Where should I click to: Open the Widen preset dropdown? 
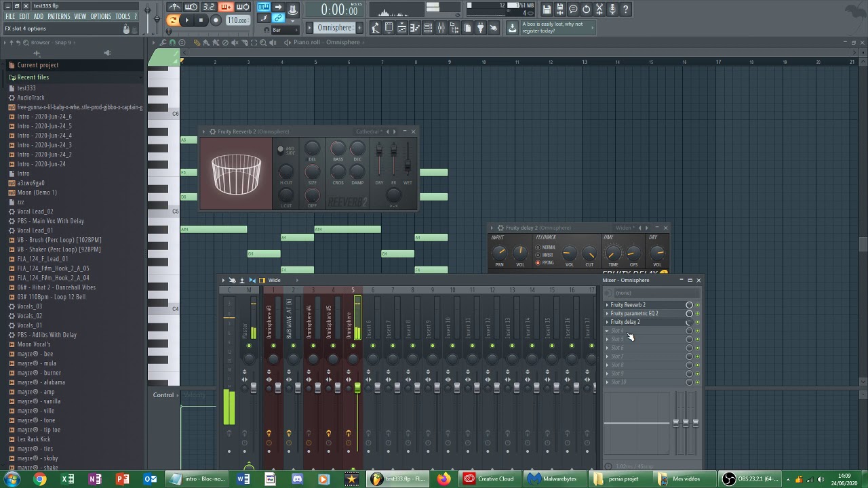[625, 228]
